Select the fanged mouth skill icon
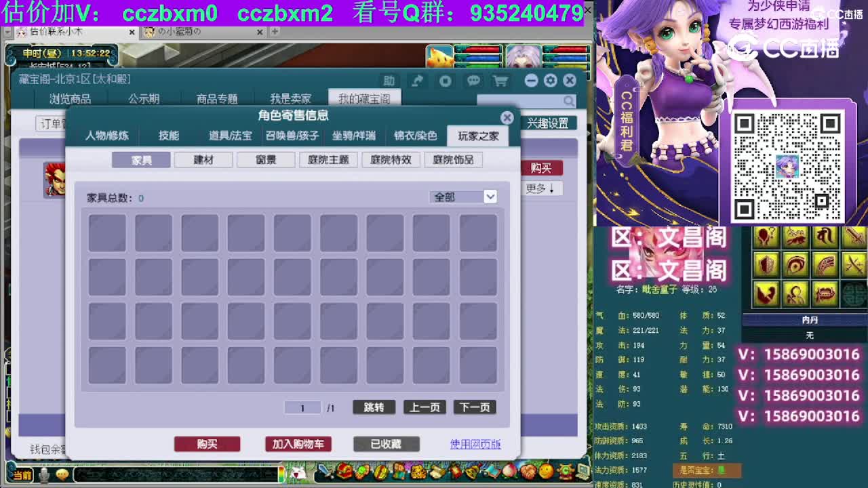 click(x=825, y=294)
